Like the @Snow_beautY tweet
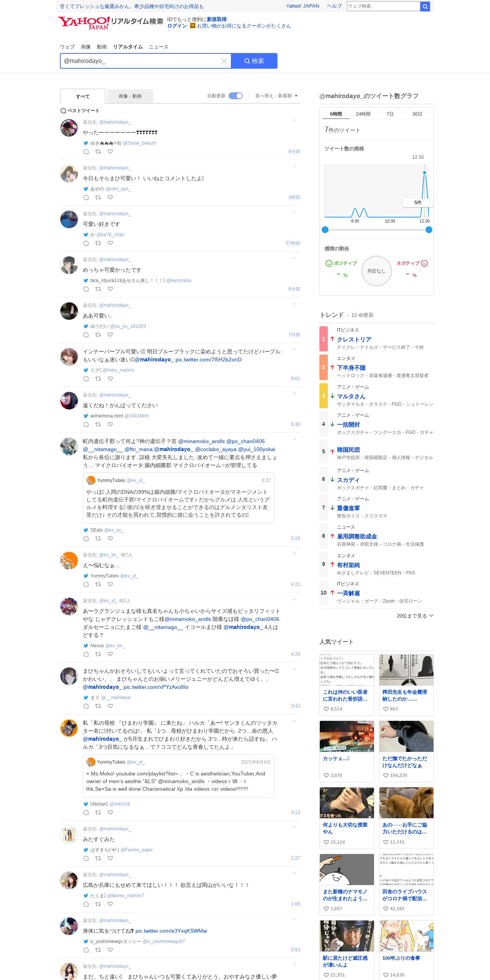The width and height of the screenshot is (490, 980). (110, 152)
